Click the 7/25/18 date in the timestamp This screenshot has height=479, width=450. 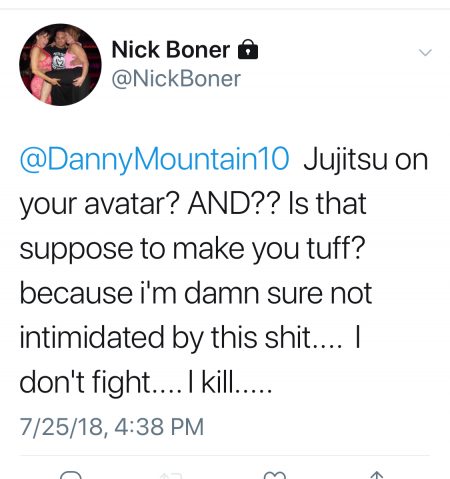pyautogui.click(x=63, y=427)
